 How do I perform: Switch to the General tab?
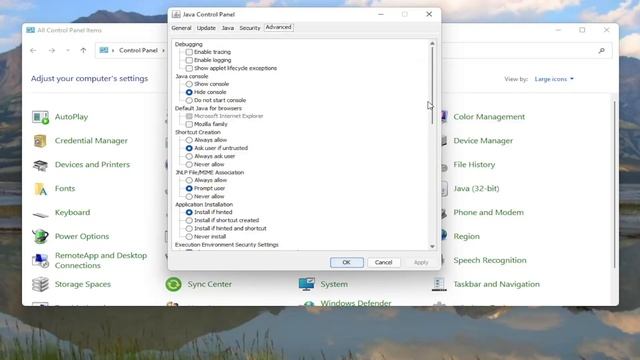click(x=181, y=28)
